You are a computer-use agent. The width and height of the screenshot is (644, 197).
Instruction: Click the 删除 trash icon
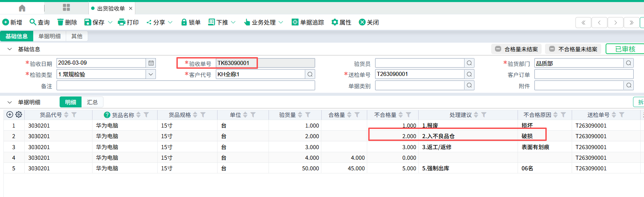point(60,22)
